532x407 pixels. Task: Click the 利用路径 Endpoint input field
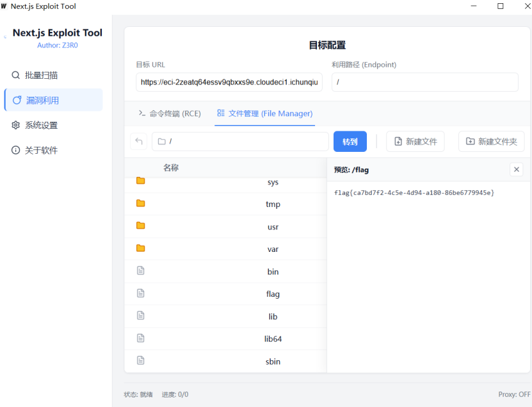[x=424, y=82]
